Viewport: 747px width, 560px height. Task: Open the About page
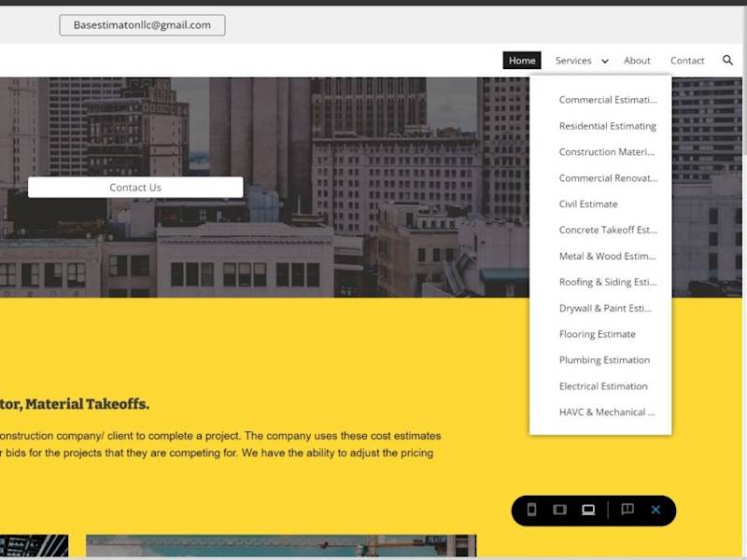tap(637, 61)
